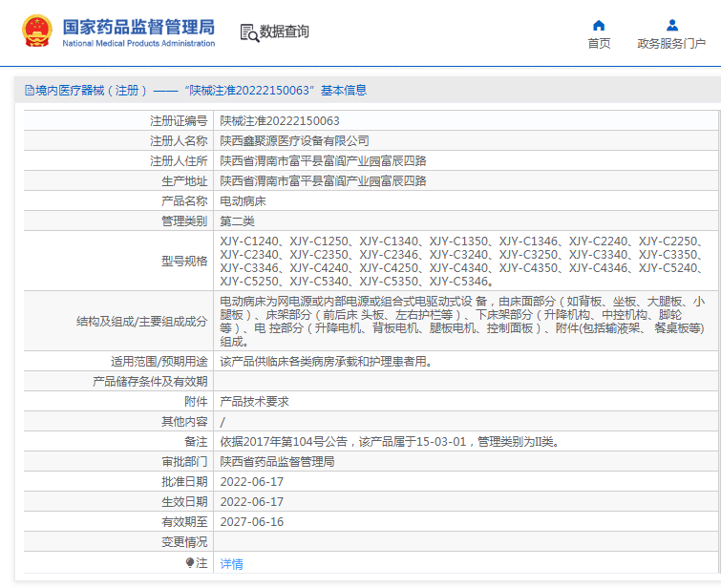The width and height of the screenshot is (721, 588).
Task: Click the 注册人住所 address value
Action: [x=323, y=161]
